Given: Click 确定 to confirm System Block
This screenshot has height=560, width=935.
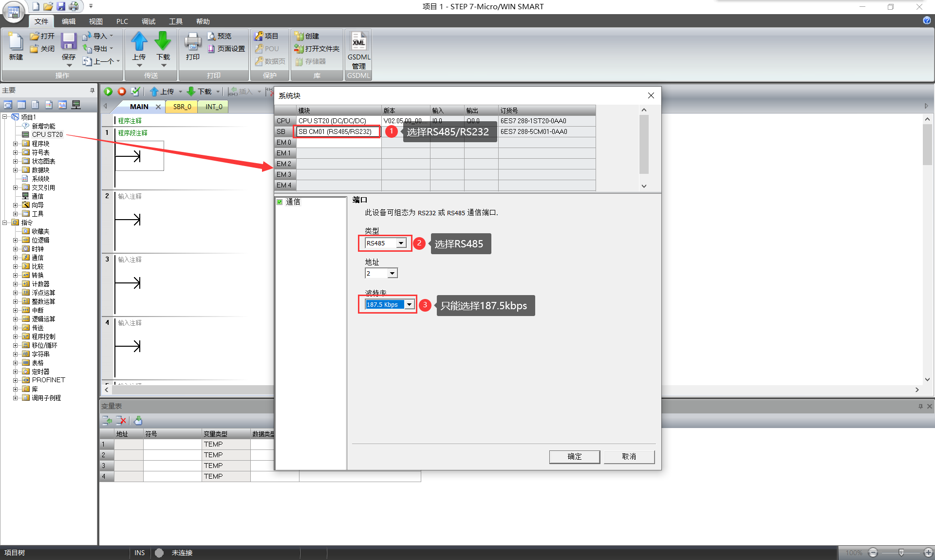Looking at the screenshot, I should click(x=575, y=457).
